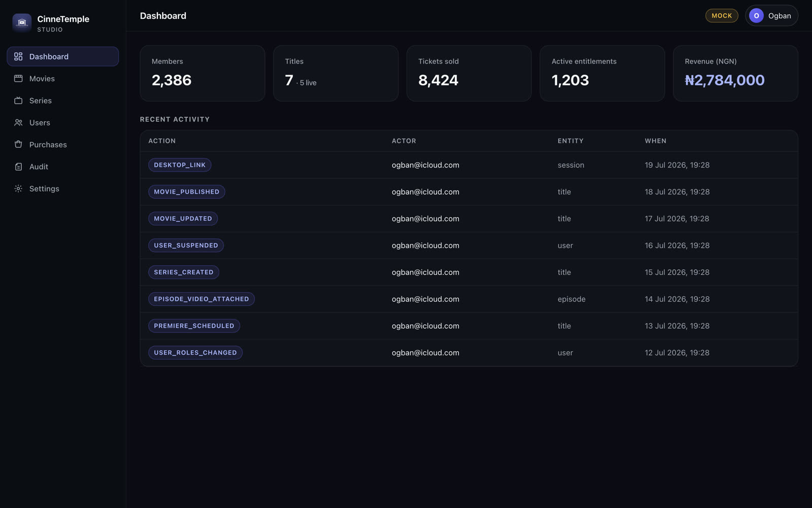
Task: Click the ₦2,784,000 revenue value
Action: click(725, 80)
